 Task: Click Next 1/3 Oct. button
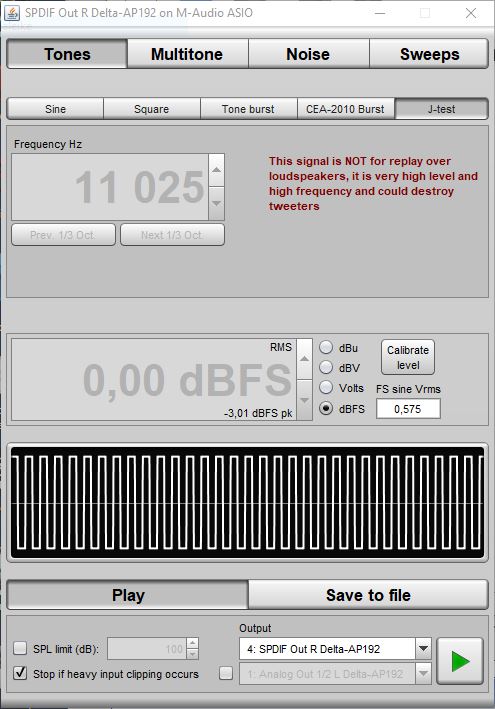point(172,235)
